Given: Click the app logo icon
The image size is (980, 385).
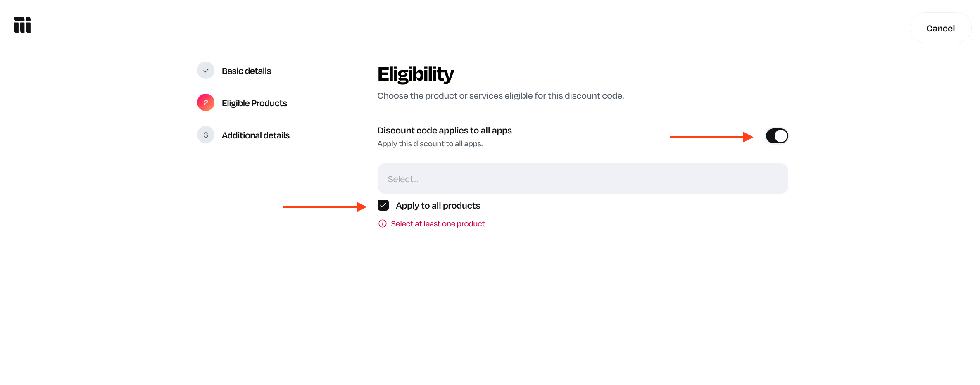Looking at the screenshot, I should pos(22,25).
